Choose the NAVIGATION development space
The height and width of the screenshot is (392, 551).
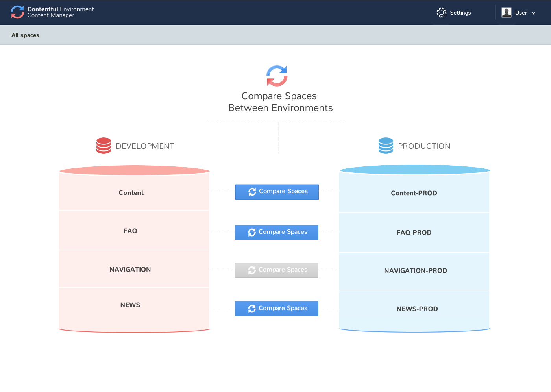(x=130, y=269)
